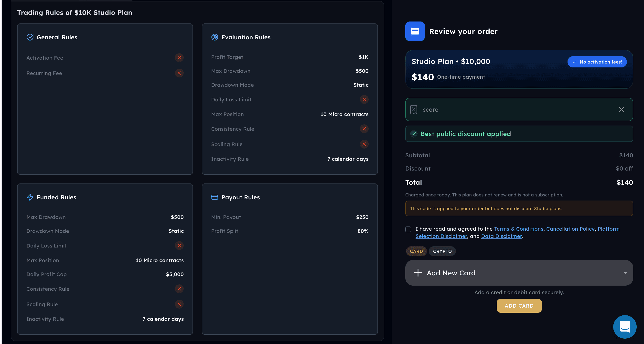This screenshot has height=344, width=644.
Task: Click the Funded Rules lightning bolt icon
Action: pos(30,197)
